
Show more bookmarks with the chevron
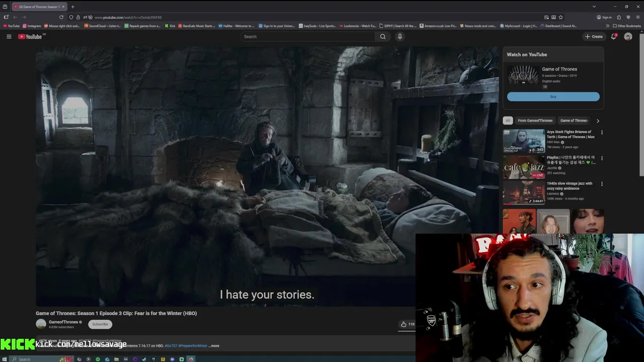coord(607,26)
